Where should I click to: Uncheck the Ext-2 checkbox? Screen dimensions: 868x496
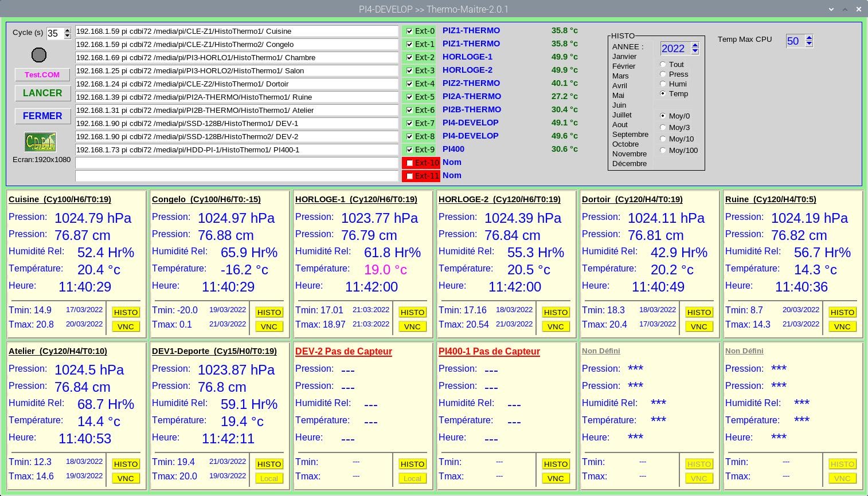[x=409, y=57]
